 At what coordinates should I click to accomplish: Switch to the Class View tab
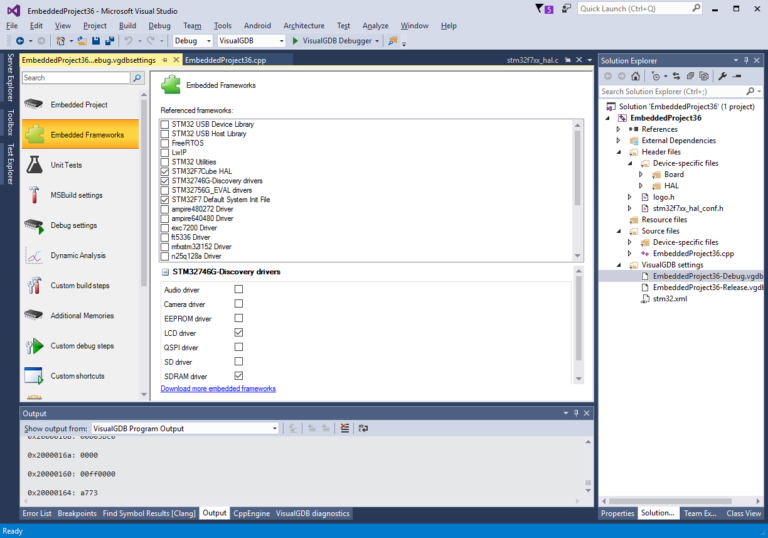click(744, 514)
